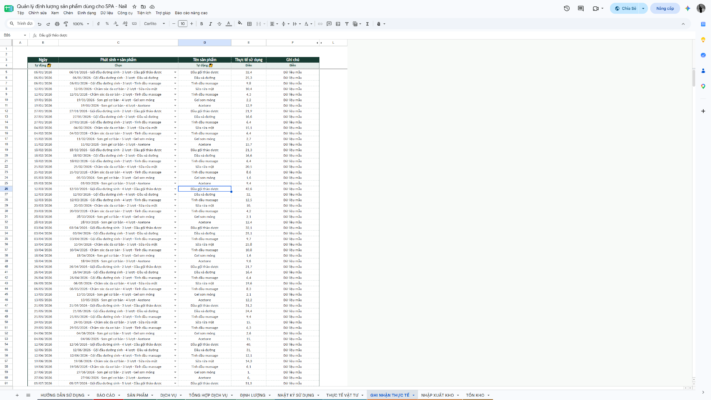Image resolution: width=711 pixels, height=400 pixels.
Task: Click the font size input field
Action: click(183, 24)
